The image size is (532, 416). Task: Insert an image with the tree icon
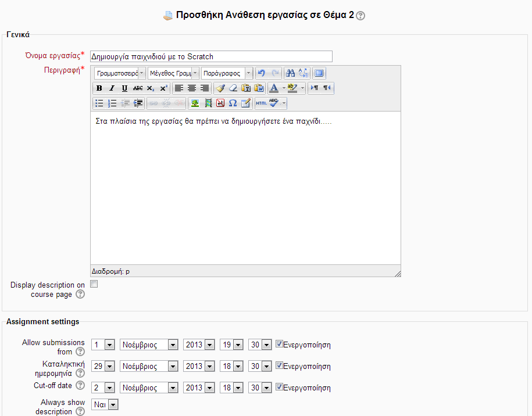click(x=195, y=103)
